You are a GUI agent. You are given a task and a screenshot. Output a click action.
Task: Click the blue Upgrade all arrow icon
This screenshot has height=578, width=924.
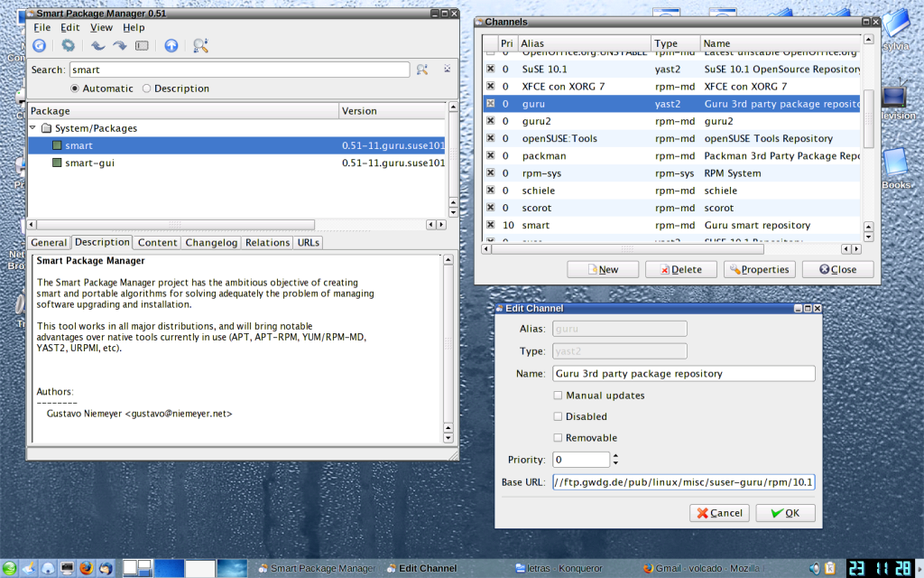coord(171,45)
